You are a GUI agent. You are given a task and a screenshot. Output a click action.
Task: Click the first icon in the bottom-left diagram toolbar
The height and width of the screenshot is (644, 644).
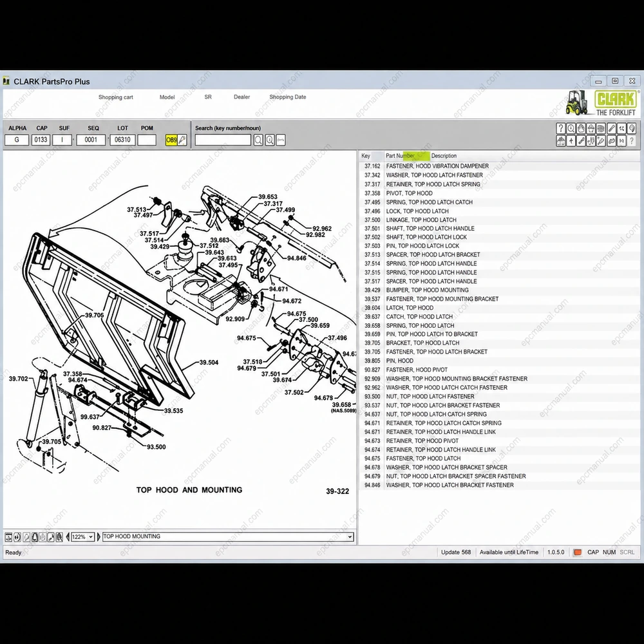(8, 537)
